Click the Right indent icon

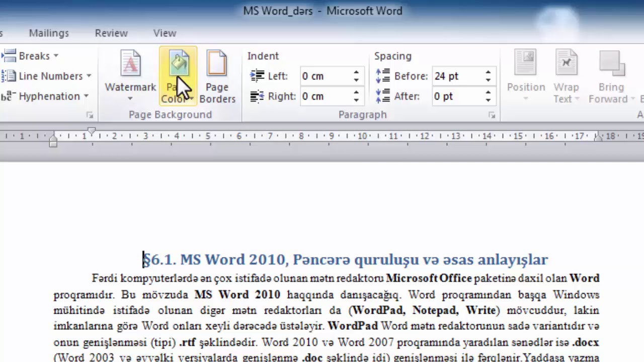257,96
